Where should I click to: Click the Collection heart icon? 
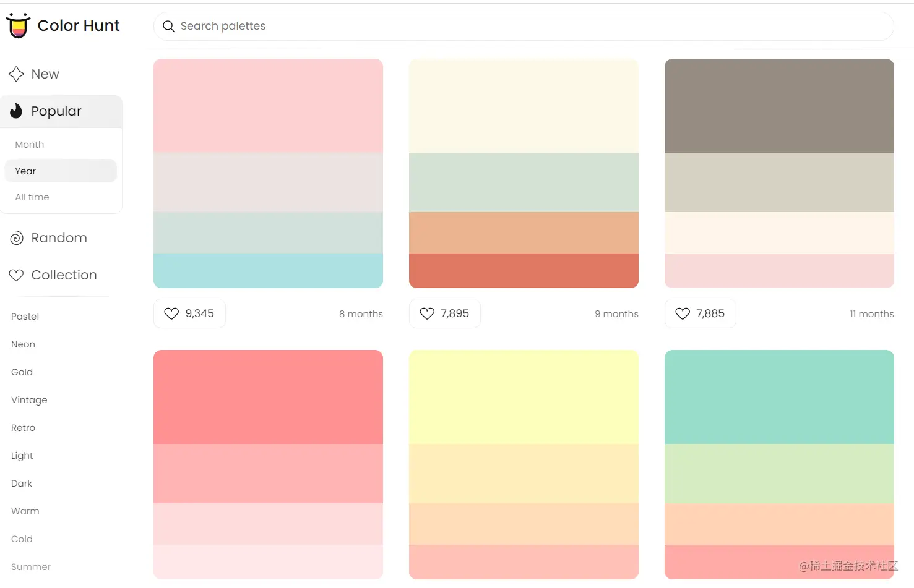pos(16,275)
